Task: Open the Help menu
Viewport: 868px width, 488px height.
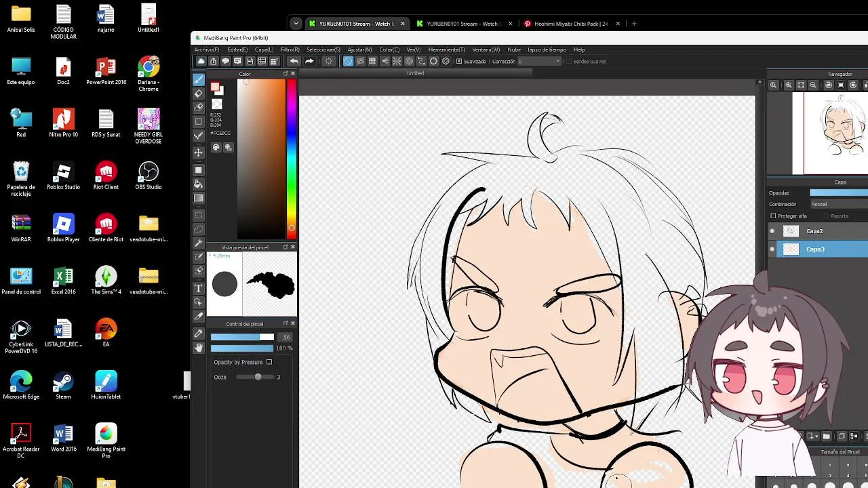Action: pyautogui.click(x=579, y=49)
